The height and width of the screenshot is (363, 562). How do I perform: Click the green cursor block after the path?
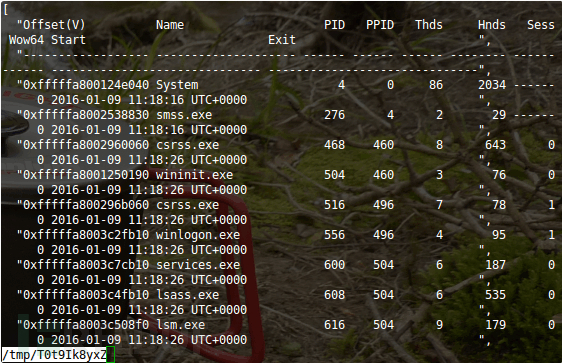click(x=110, y=355)
